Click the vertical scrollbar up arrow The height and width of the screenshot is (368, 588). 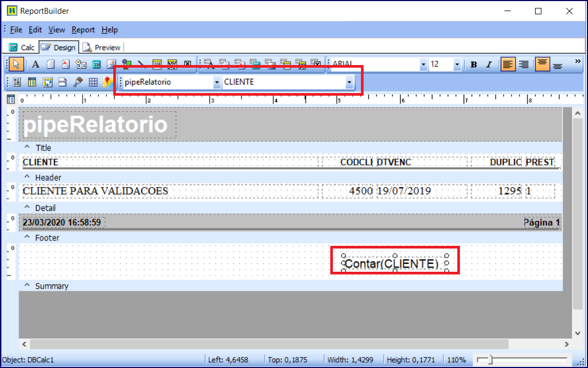point(577,113)
